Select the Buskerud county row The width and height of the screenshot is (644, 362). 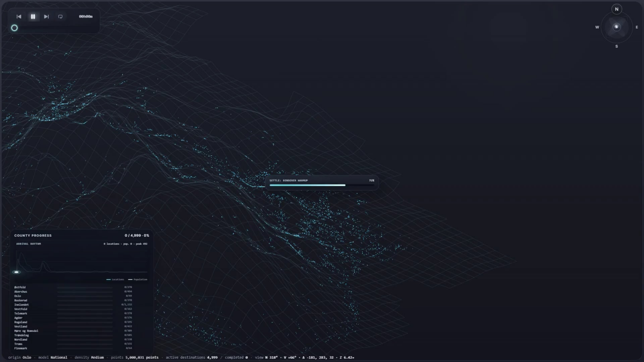pyautogui.click(x=73, y=300)
